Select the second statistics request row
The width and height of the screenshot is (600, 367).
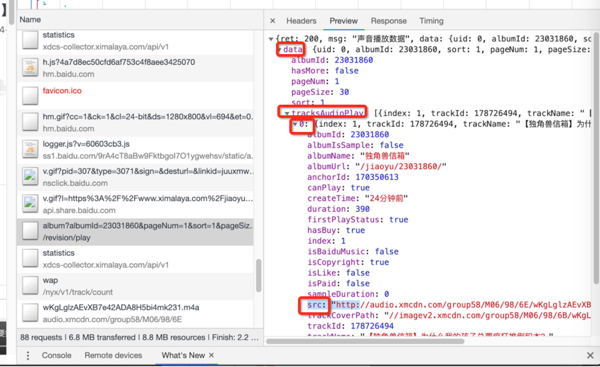tap(135, 259)
